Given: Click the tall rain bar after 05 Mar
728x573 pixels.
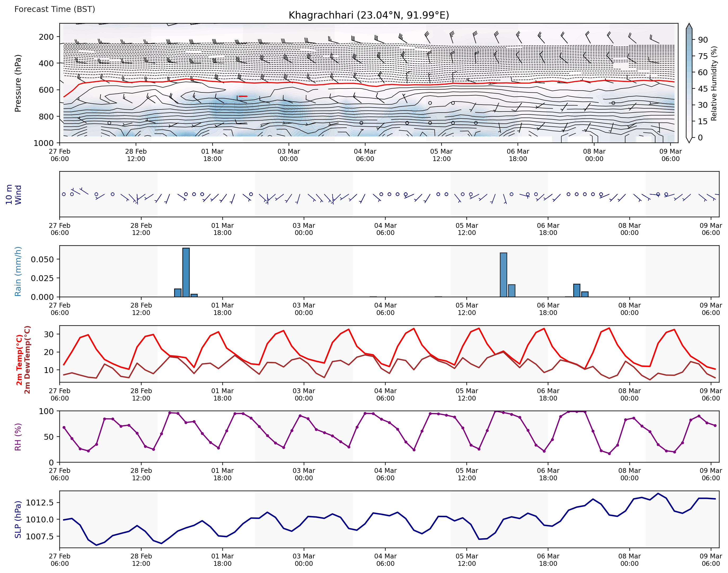Looking at the screenshot, I should tap(503, 274).
